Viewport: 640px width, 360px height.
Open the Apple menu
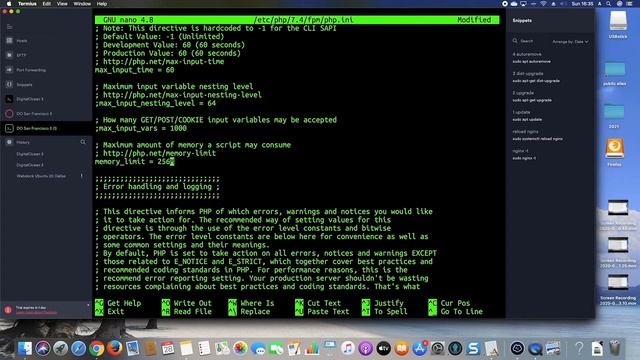pos(9,4)
